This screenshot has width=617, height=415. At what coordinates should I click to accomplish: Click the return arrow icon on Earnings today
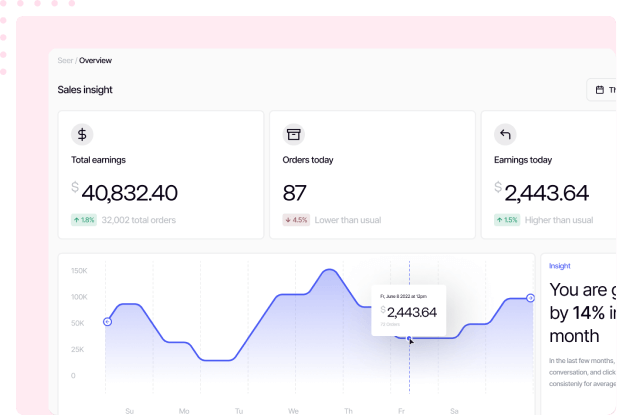coord(506,134)
